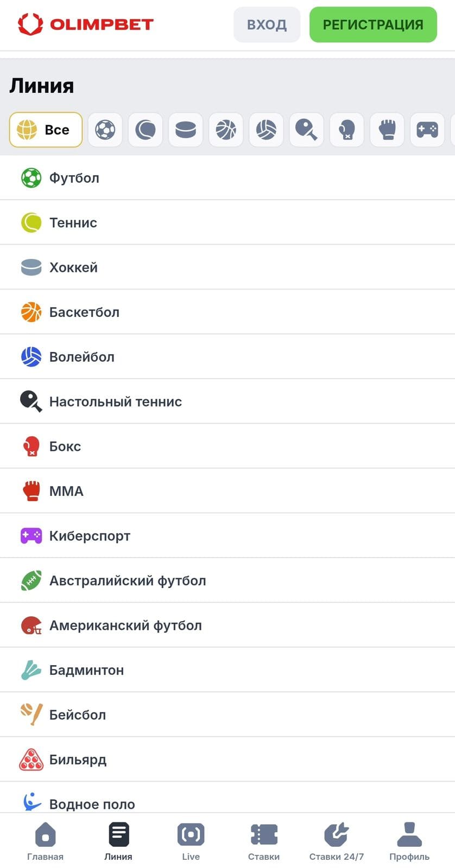The image size is (455, 868).
Task: Select the tennis ball filter chip
Action: point(146,130)
